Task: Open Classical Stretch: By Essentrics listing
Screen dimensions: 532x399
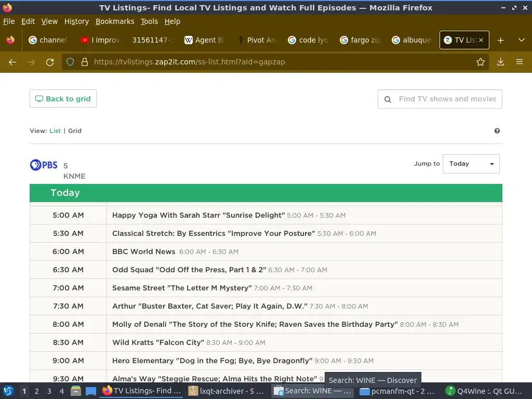Action: [214, 233]
